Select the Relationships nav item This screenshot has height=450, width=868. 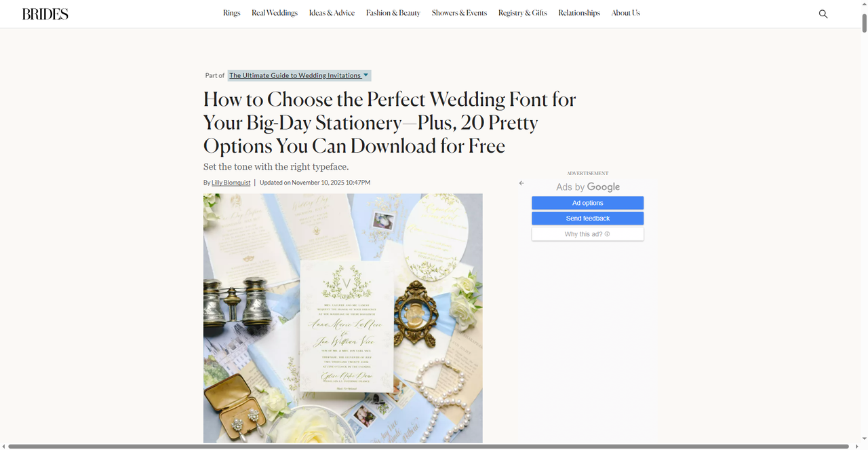tap(579, 13)
